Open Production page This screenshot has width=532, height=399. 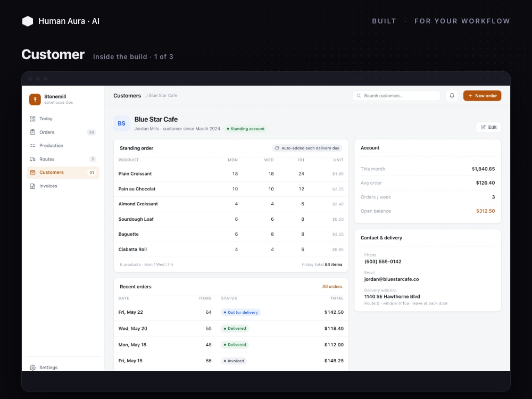(x=63, y=146)
